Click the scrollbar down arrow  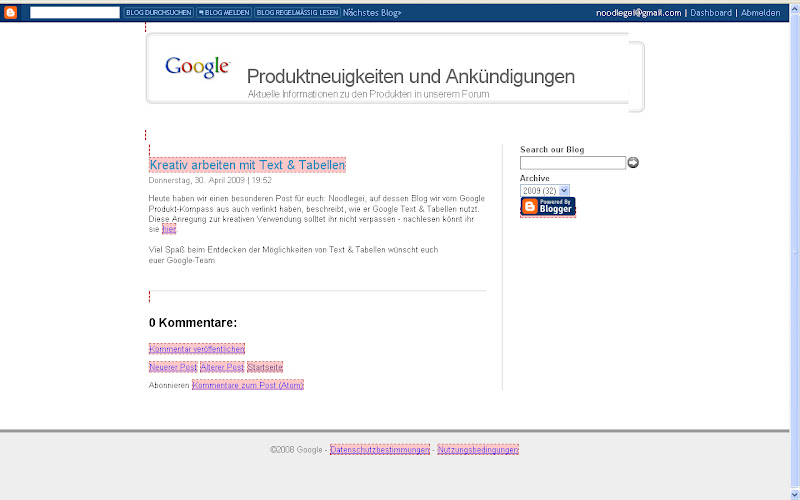tap(794, 493)
